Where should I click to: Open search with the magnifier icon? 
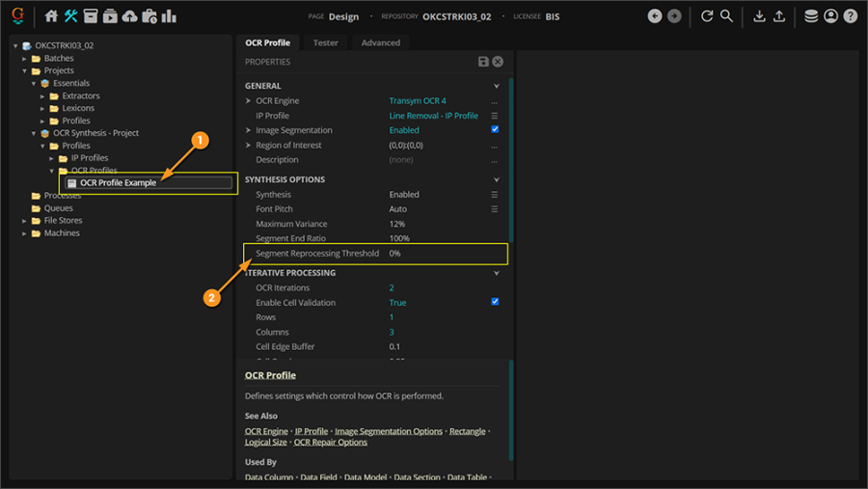[x=727, y=16]
